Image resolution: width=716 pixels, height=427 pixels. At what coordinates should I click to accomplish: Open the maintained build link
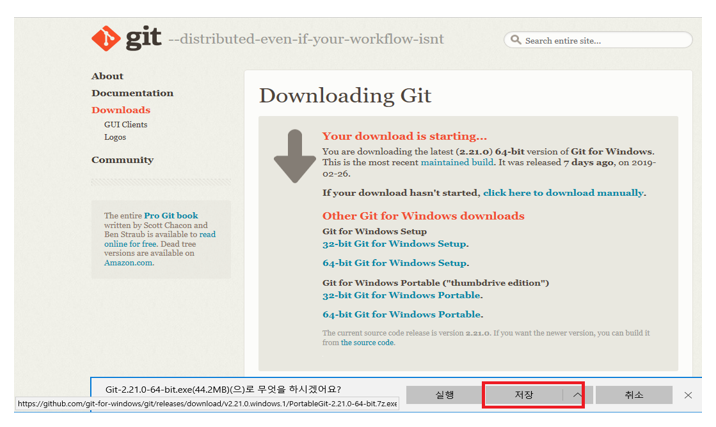click(457, 163)
